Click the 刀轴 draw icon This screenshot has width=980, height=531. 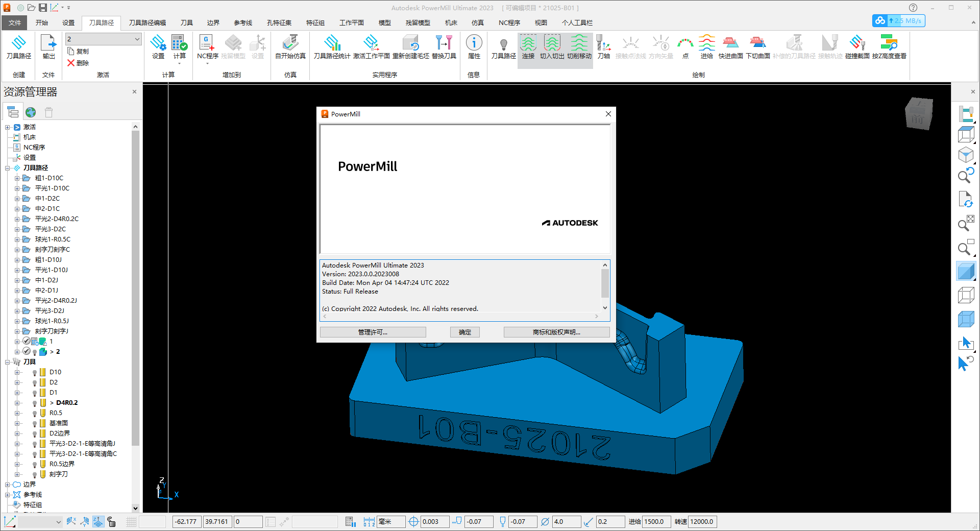pos(603,47)
